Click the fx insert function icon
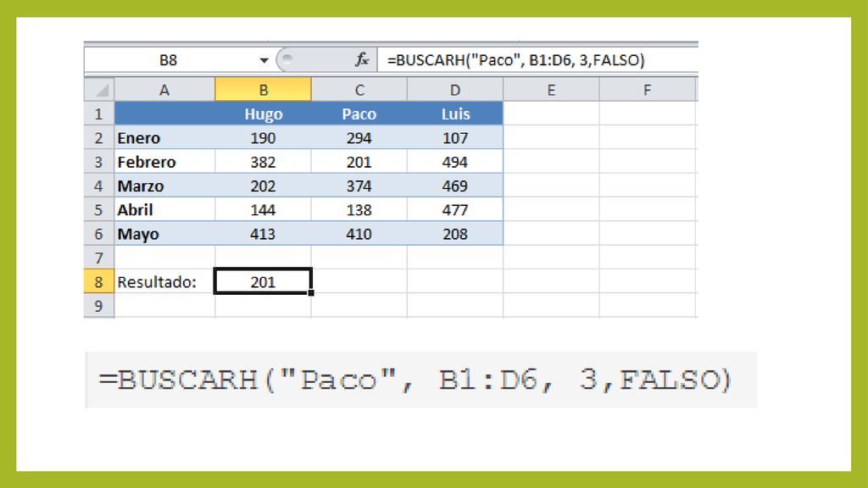The width and height of the screenshot is (868, 488). 362,60
